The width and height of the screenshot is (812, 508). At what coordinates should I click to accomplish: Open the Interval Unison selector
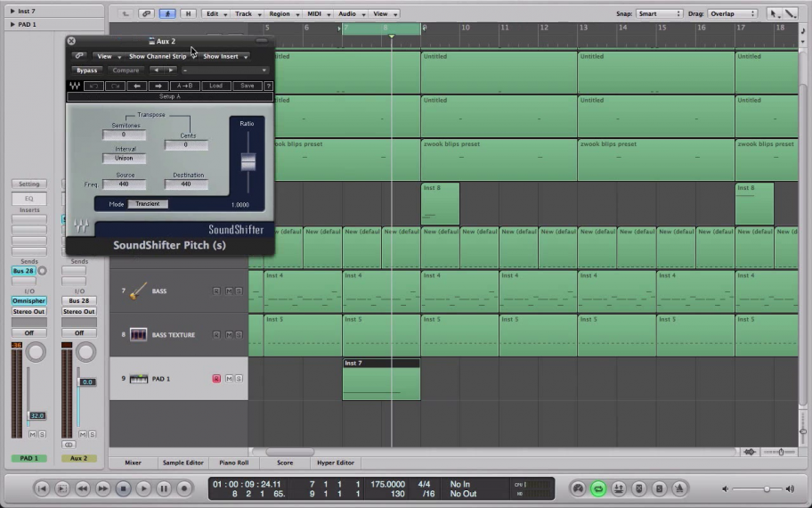coord(124,158)
